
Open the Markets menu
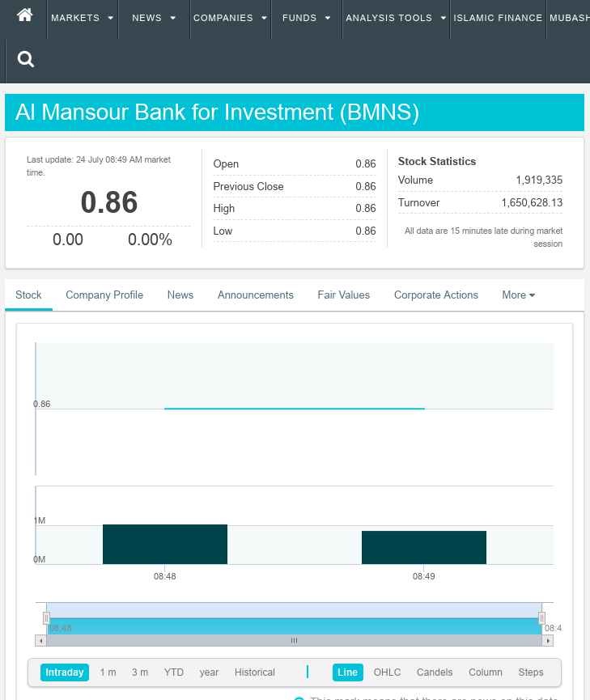click(x=75, y=19)
